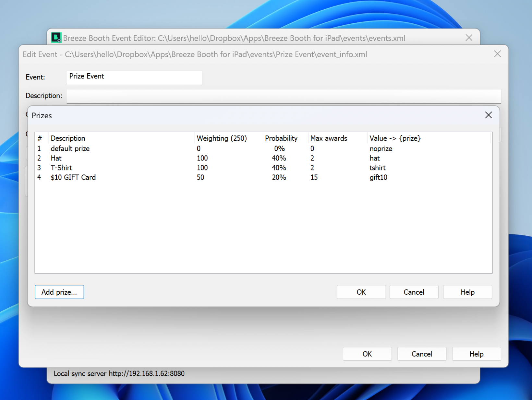Close the Prizes dialog
532x400 pixels.
pyautogui.click(x=488, y=115)
